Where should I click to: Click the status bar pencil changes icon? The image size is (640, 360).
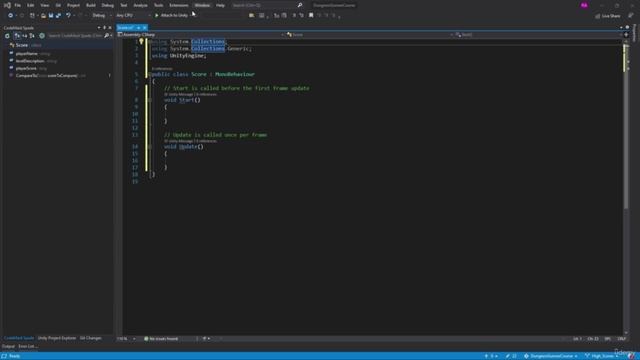(x=508, y=356)
